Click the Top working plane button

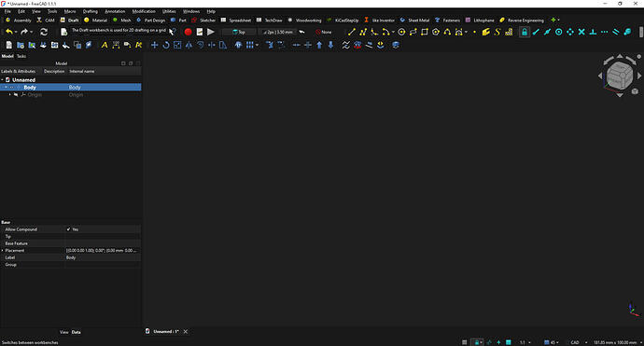pos(239,32)
